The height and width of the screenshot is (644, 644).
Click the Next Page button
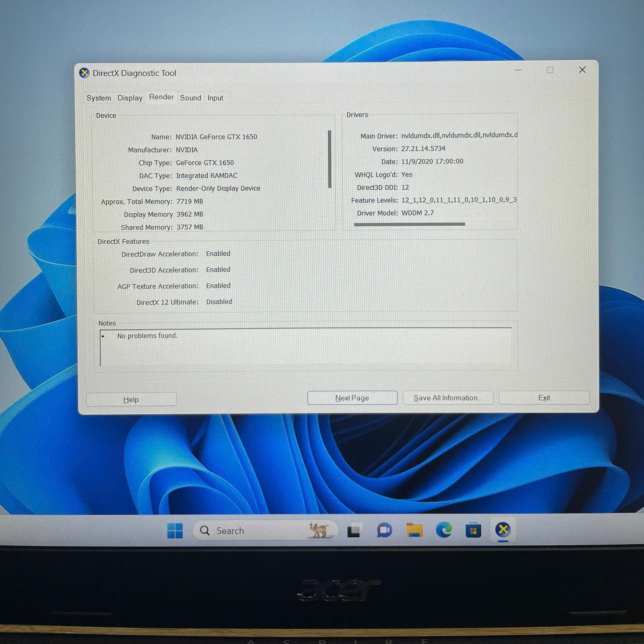tap(352, 398)
